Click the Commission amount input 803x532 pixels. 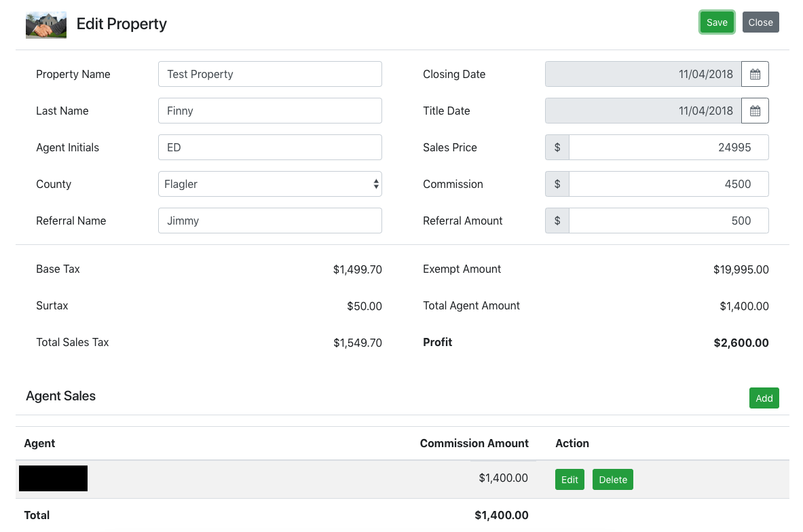[668, 185]
